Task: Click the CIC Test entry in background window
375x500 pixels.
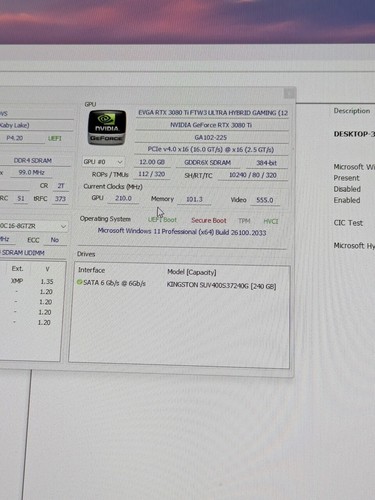Action: tap(348, 223)
